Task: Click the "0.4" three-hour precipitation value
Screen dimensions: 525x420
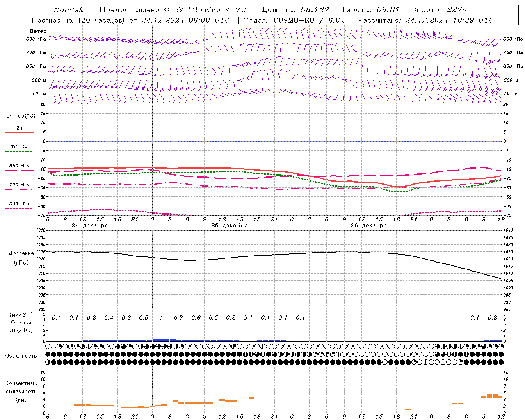Action: coord(109,318)
